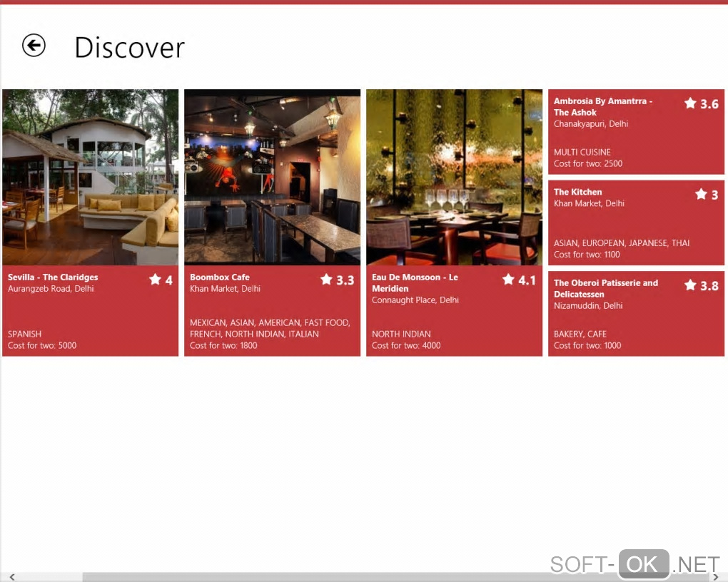Select the Boombox Cafe title

click(220, 277)
